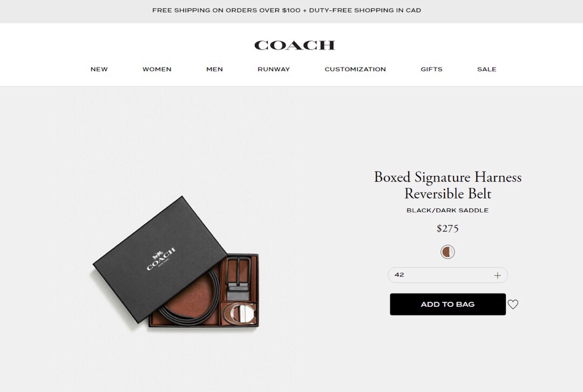Open the GIFTS menu
Image resolution: width=583 pixels, height=392 pixels.
[x=432, y=69]
